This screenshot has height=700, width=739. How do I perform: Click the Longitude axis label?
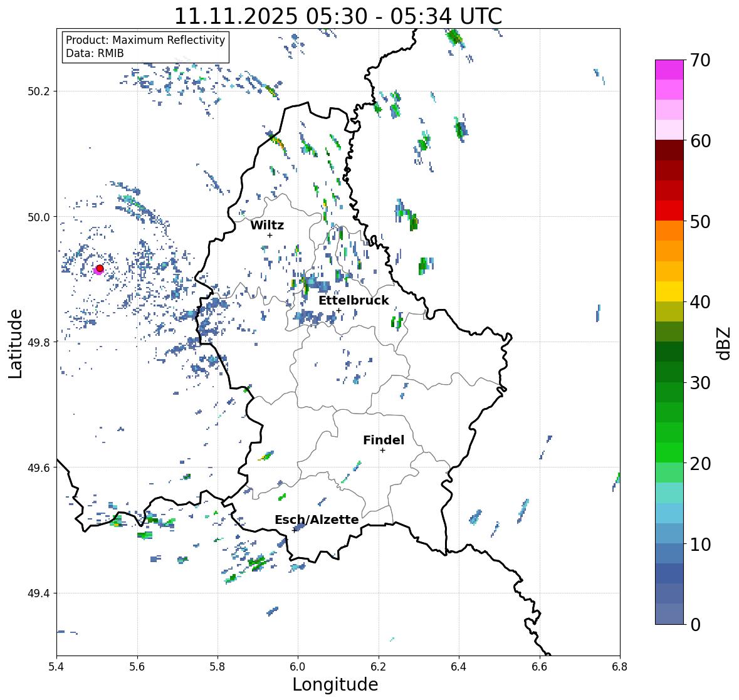pyautogui.click(x=335, y=684)
